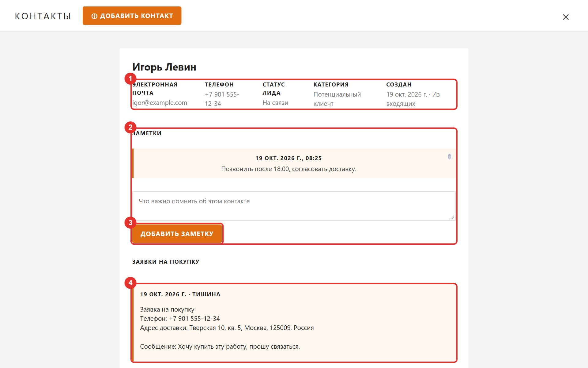The image size is (588, 368).
Task: Click the contact name Игорь Левин
Action: click(164, 67)
